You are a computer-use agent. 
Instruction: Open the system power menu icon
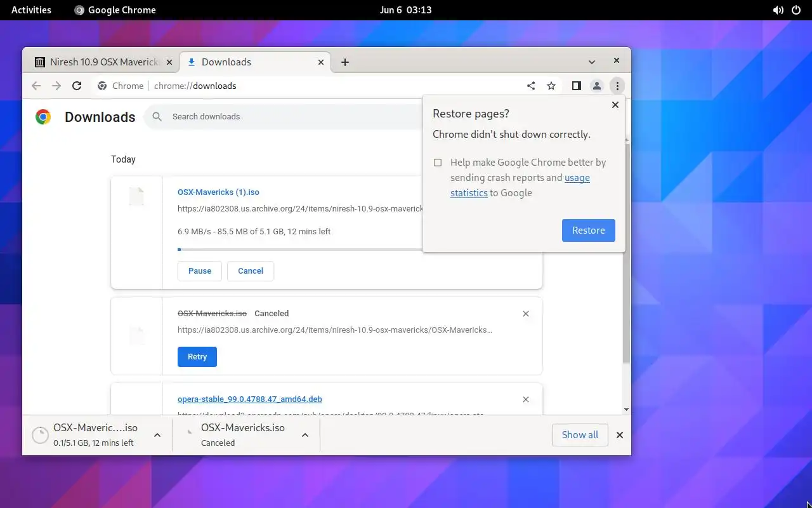796,10
